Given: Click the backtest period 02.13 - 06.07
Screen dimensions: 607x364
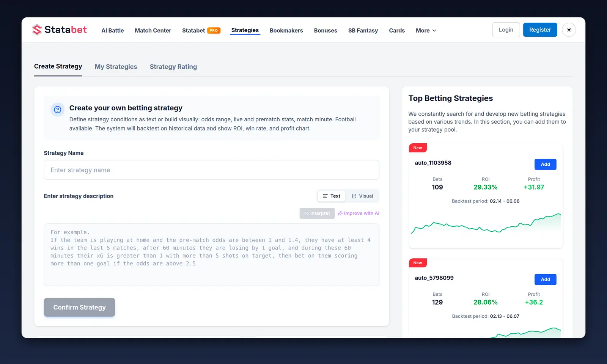Looking at the screenshot, I should (x=505, y=316).
